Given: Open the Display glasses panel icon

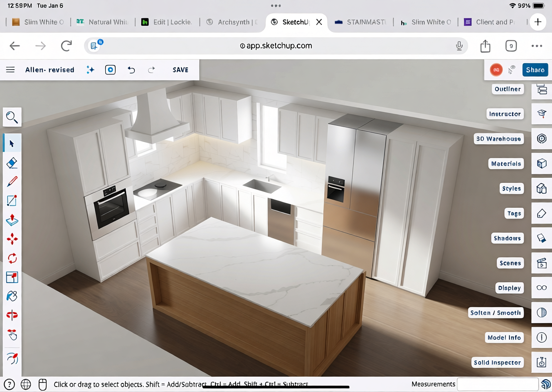Looking at the screenshot, I should click(542, 288).
